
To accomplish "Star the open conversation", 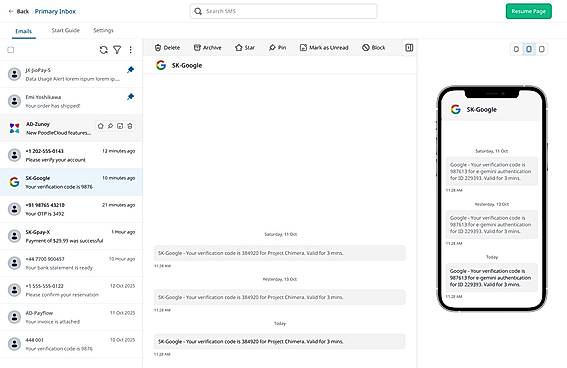I will (245, 48).
